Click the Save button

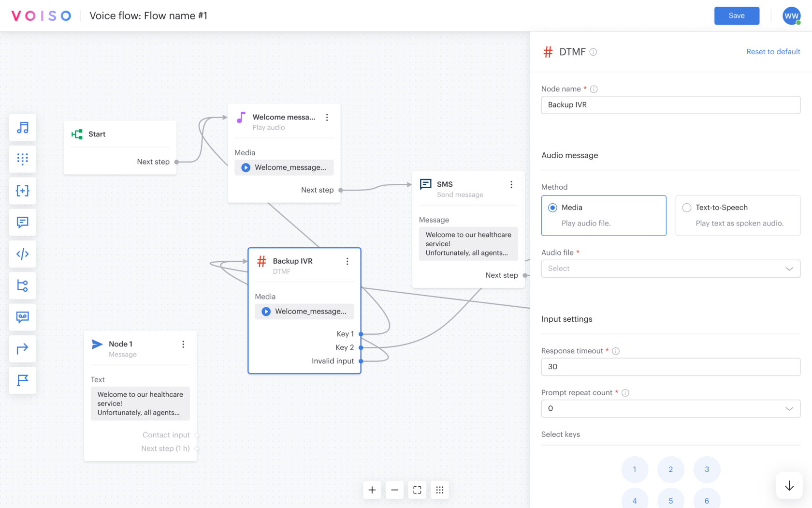tap(737, 16)
